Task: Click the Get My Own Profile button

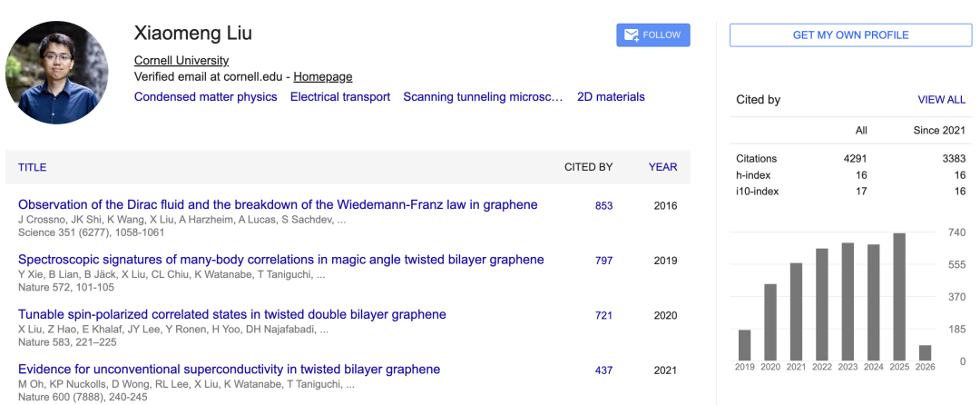Action: pyautogui.click(x=850, y=35)
